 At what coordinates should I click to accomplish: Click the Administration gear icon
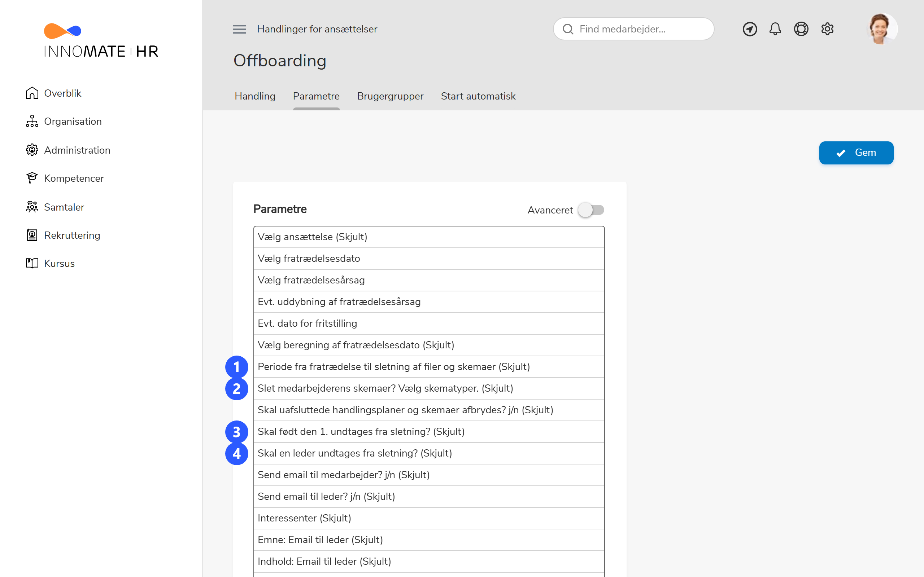point(32,150)
